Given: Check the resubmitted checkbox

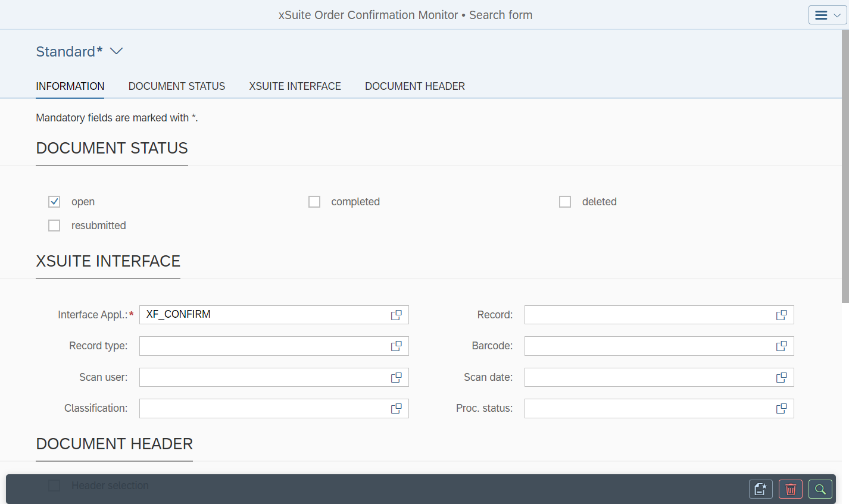Looking at the screenshot, I should pos(54,226).
